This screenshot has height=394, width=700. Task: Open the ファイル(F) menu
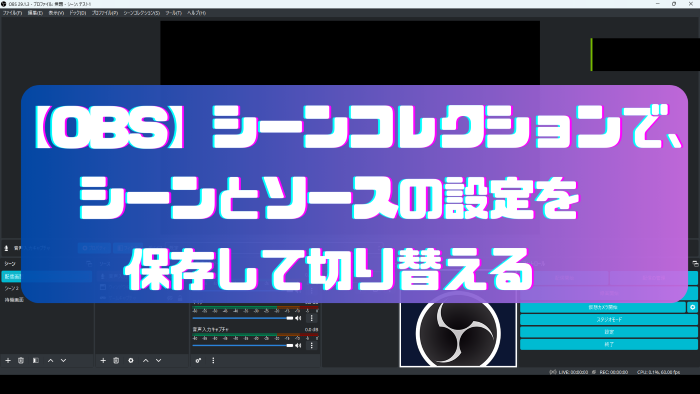(12, 13)
